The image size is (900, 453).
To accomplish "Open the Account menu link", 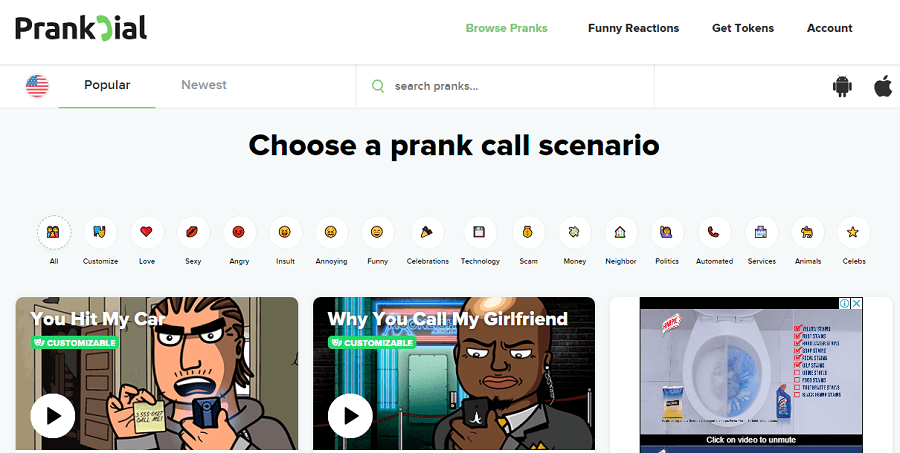I will pyautogui.click(x=829, y=28).
